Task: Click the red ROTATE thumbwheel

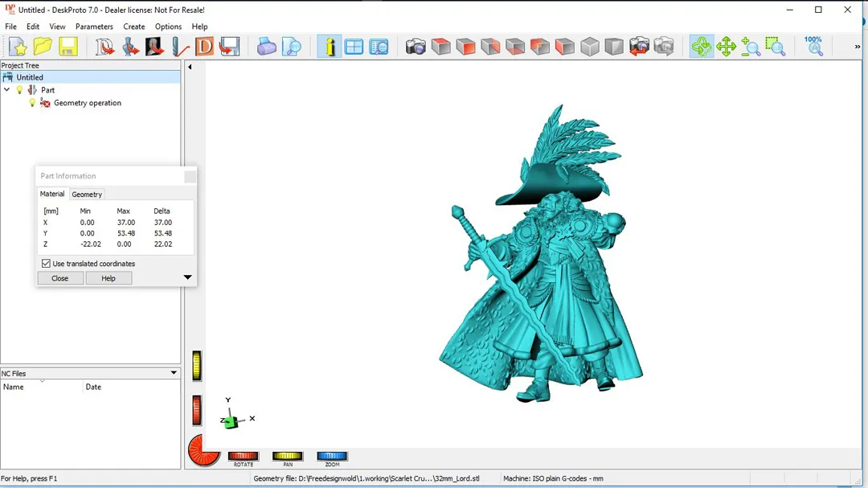Action: coord(243,456)
